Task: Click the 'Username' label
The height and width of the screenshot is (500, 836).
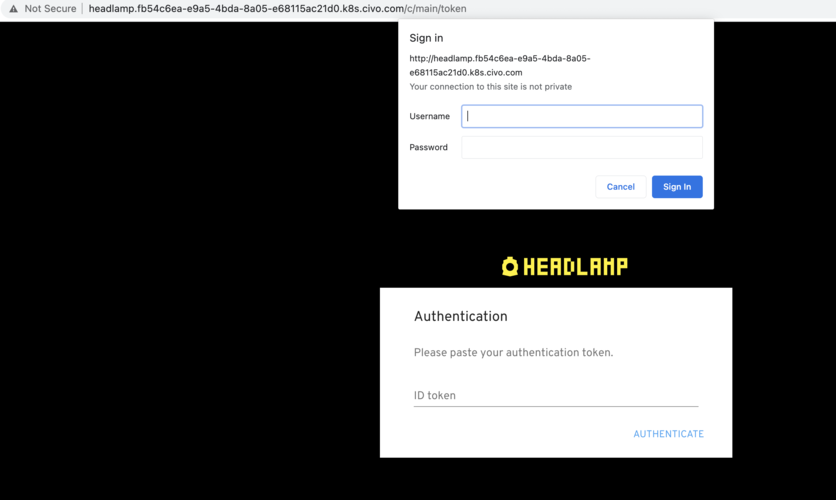Action: 429,116
